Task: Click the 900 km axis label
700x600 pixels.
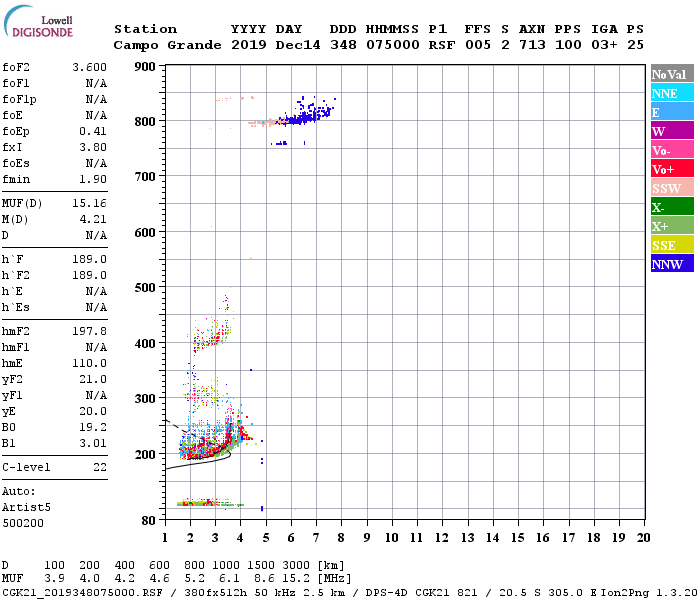Action: pos(145,67)
